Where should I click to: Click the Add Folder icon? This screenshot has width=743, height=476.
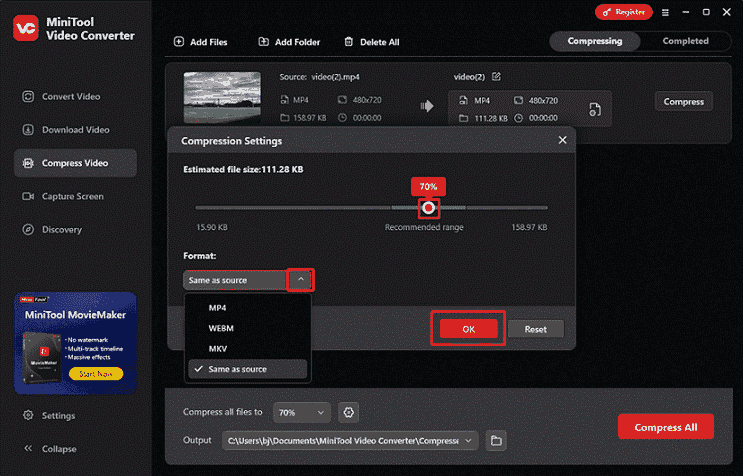click(x=263, y=41)
